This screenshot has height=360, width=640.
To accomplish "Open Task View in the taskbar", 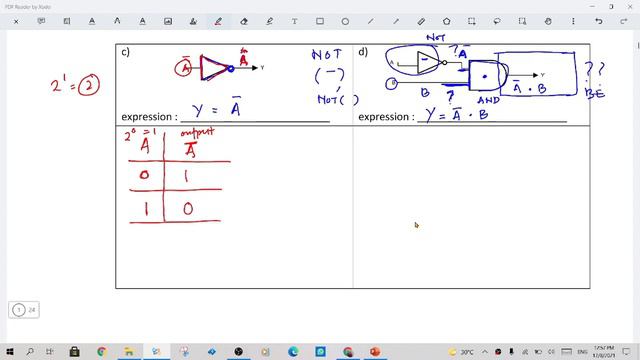I will pyautogui.click(x=49, y=351).
